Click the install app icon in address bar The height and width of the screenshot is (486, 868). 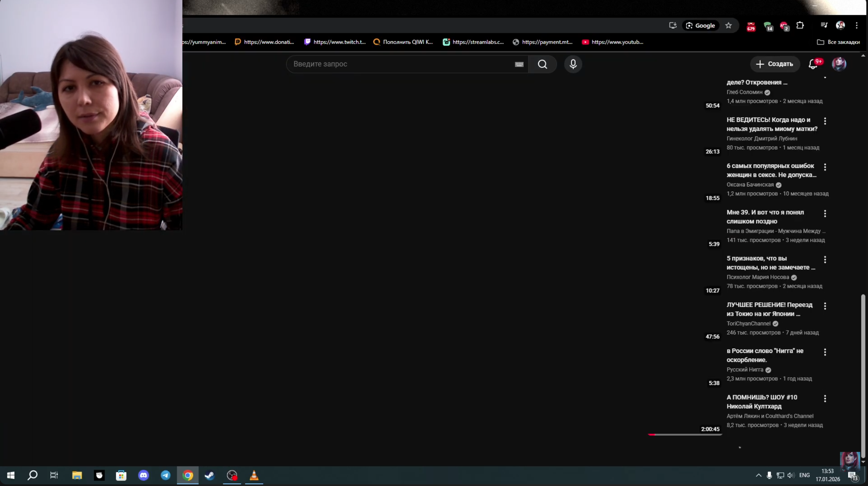(673, 26)
